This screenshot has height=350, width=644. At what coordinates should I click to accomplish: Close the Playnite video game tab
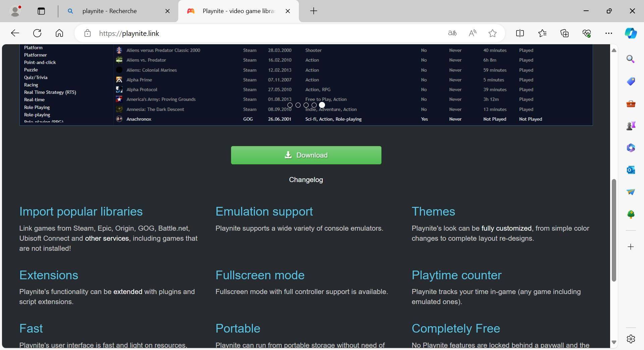click(288, 11)
